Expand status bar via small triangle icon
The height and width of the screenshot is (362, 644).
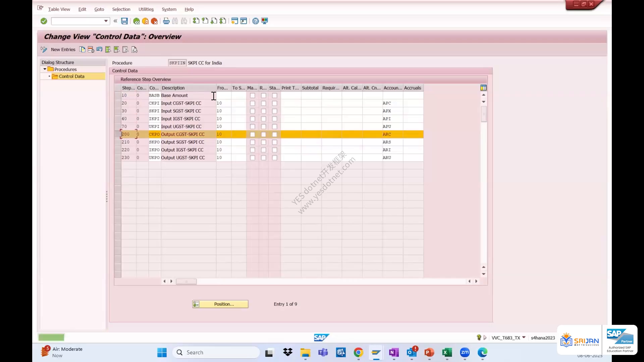click(x=485, y=338)
